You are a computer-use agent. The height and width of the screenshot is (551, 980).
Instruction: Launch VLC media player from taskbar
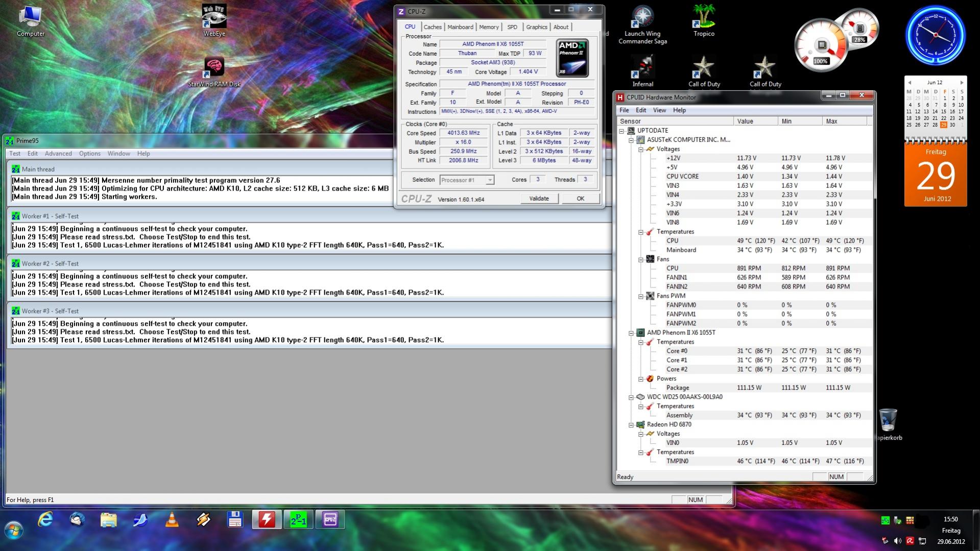tap(172, 520)
